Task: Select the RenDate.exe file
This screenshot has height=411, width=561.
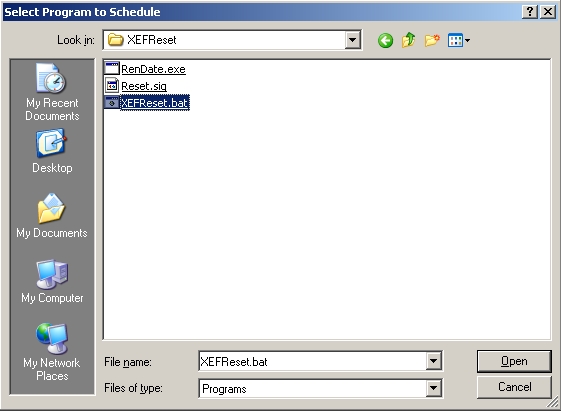Action: (153, 69)
